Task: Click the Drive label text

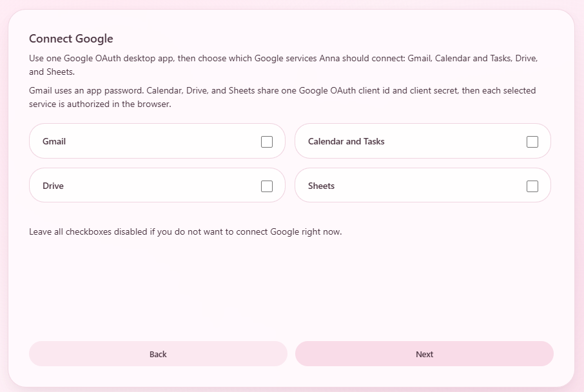Action: point(53,186)
